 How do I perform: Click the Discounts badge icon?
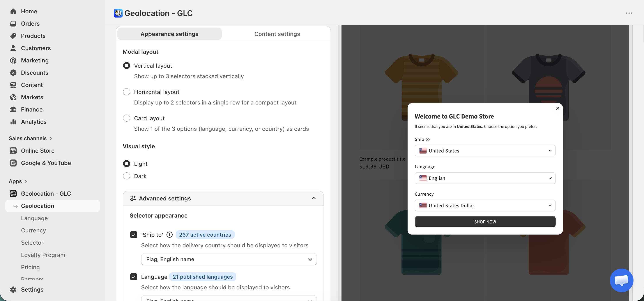click(13, 73)
